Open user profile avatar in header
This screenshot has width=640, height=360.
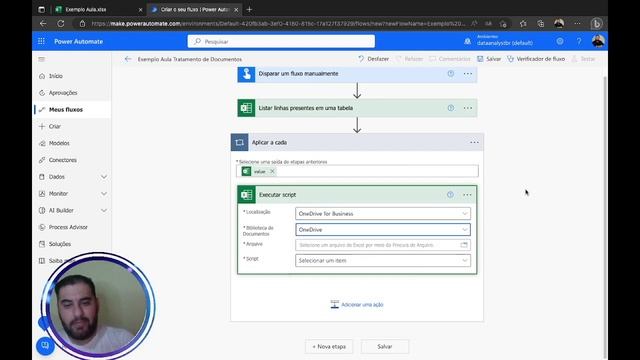pos(598,41)
